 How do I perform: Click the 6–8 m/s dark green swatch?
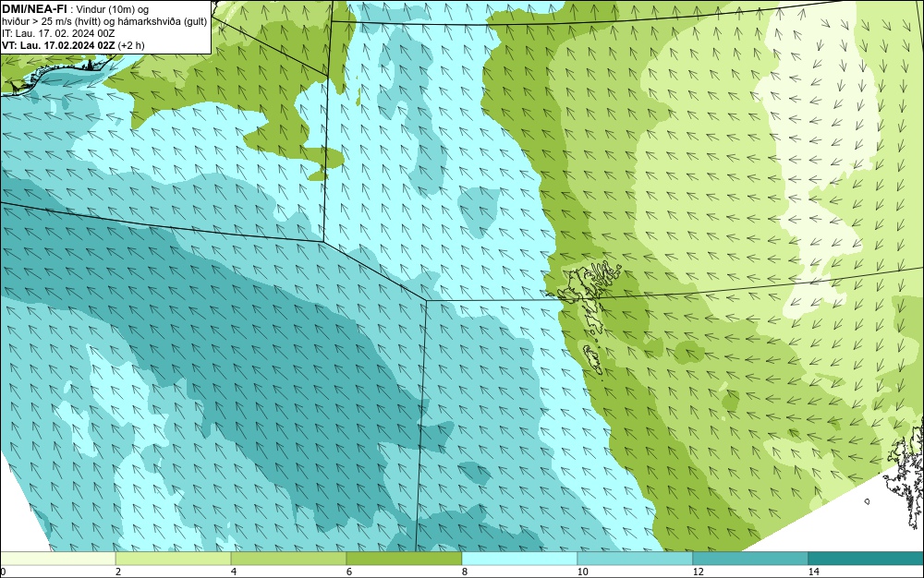pyautogui.click(x=405, y=558)
